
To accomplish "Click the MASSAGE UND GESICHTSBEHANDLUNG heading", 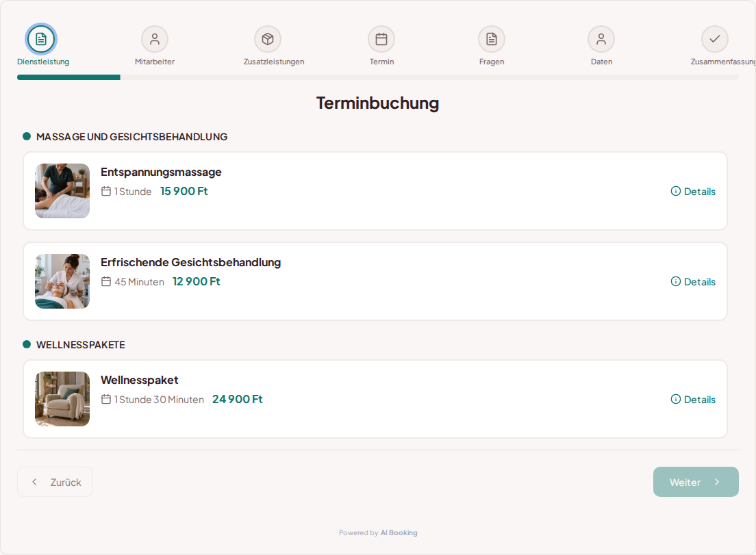I will tap(131, 137).
